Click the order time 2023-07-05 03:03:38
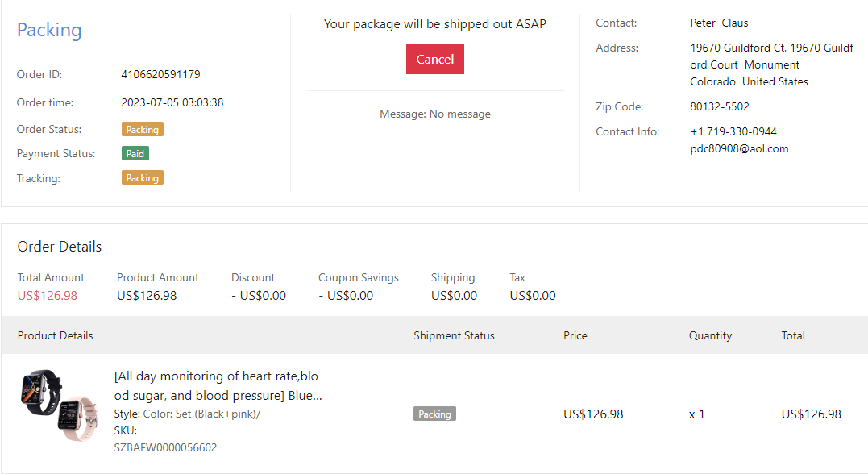 pyautogui.click(x=172, y=102)
